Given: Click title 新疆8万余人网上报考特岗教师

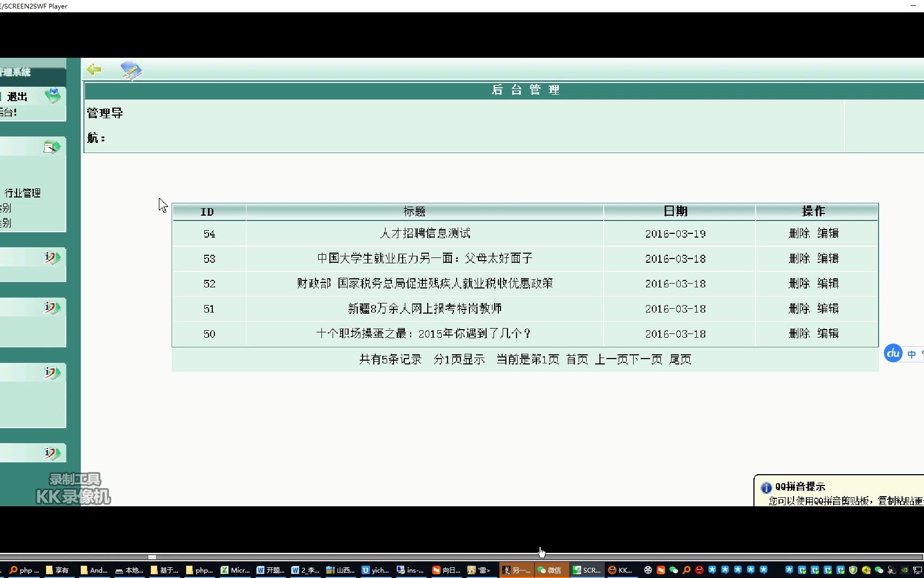Looking at the screenshot, I should (x=425, y=308).
